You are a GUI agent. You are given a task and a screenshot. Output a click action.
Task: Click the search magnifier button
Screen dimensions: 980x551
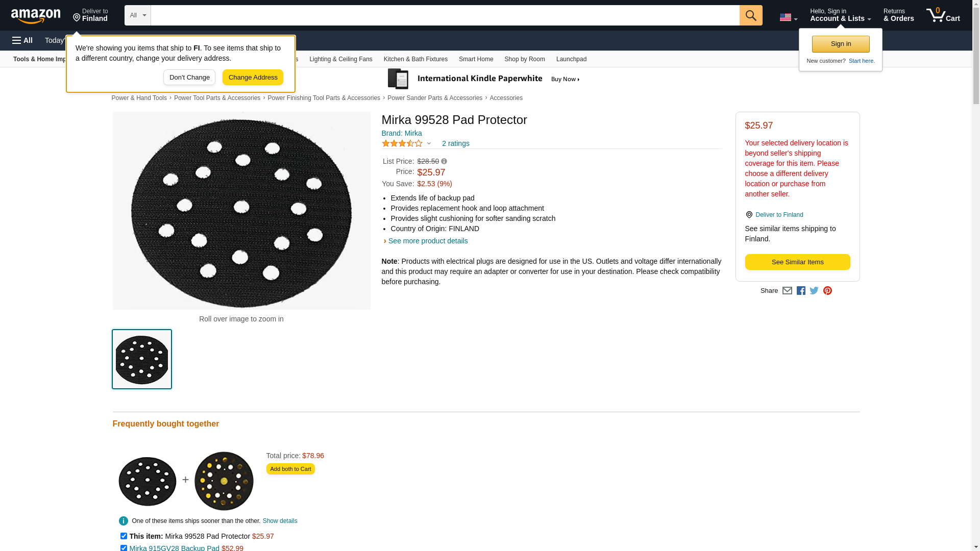(750, 15)
